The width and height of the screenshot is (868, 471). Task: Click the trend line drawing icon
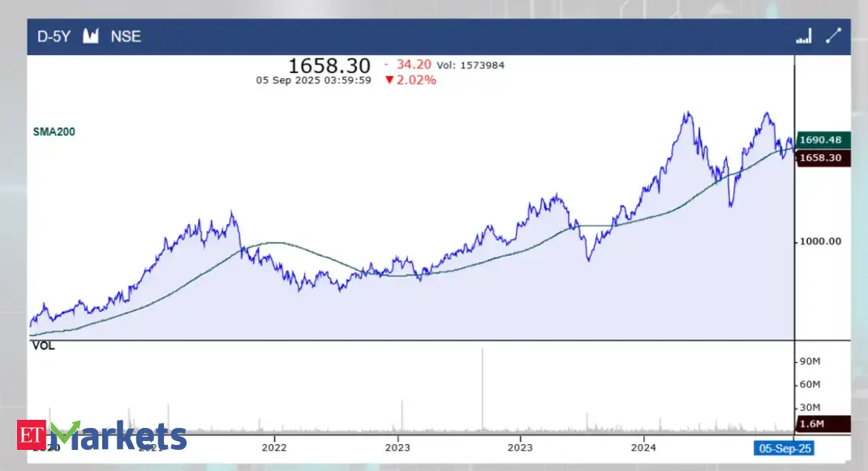[x=832, y=36]
